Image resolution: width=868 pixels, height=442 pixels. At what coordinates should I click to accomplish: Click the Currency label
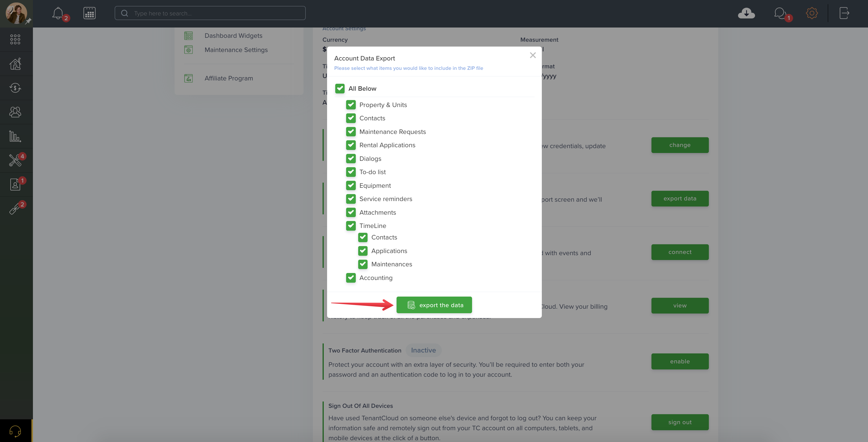pos(335,40)
